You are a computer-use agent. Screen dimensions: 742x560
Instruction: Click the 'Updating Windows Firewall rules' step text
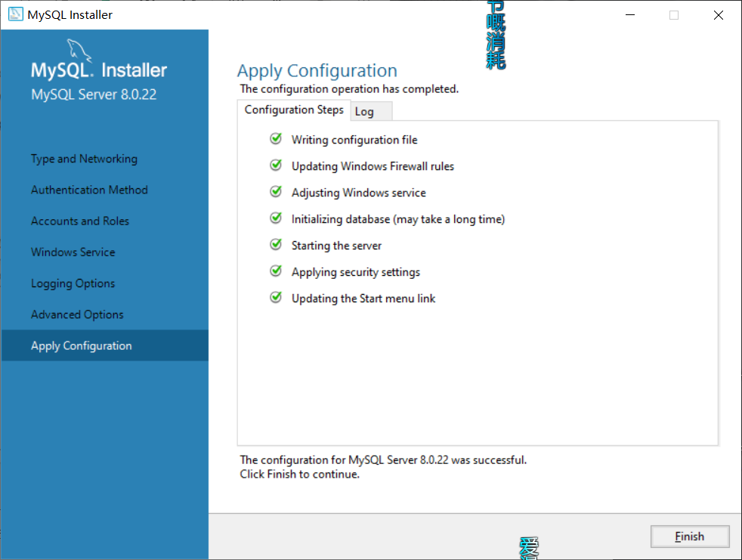373,166
